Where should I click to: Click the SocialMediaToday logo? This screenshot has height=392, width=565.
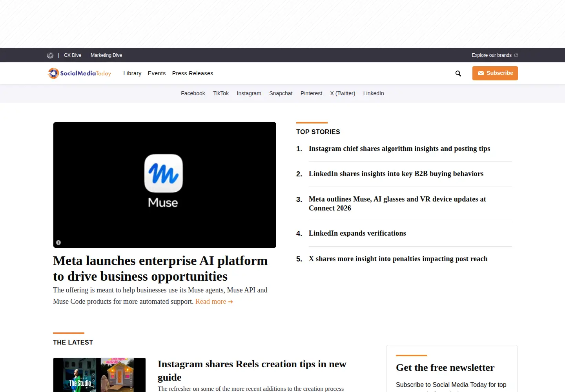[79, 73]
